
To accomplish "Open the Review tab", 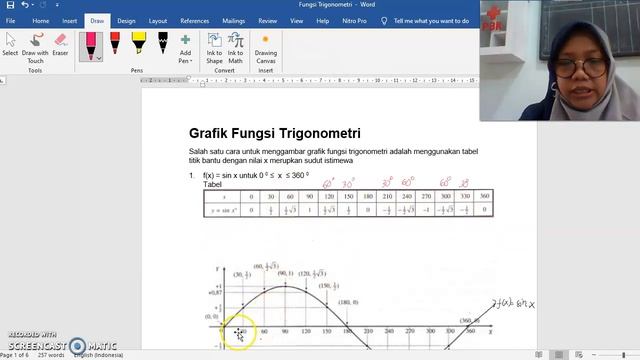I will 267,21.
